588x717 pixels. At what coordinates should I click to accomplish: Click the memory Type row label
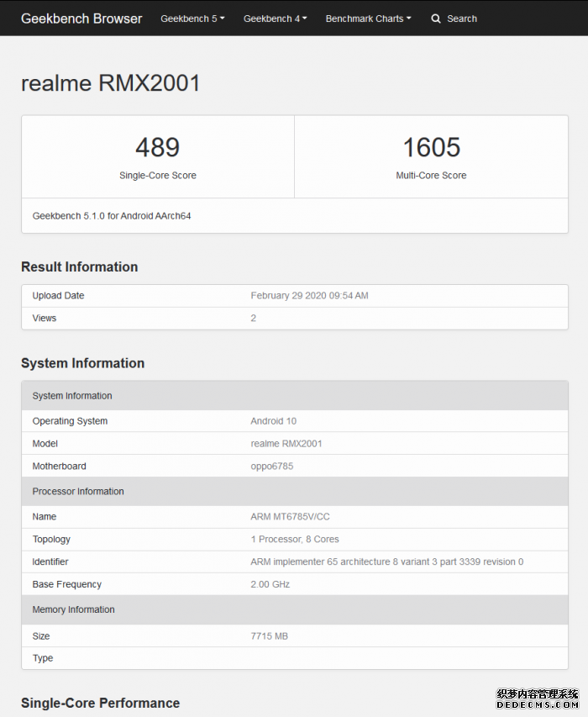43,658
